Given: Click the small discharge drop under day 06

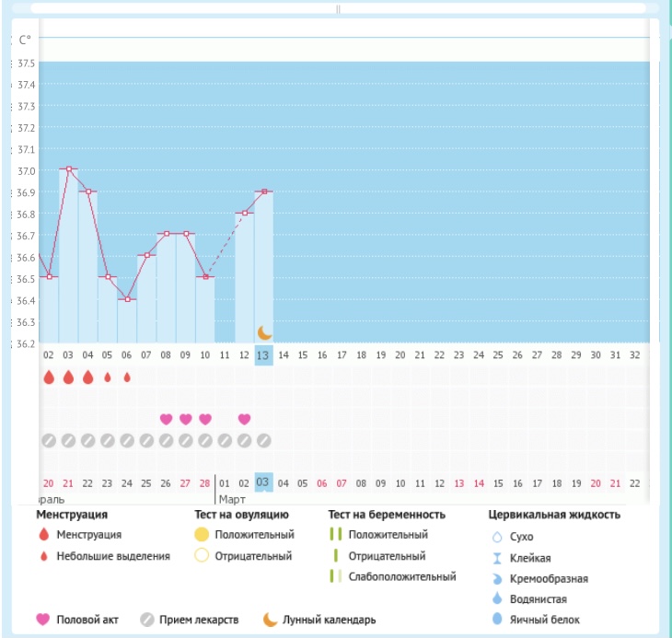Looking at the screenshot, I should coord(127,377).
